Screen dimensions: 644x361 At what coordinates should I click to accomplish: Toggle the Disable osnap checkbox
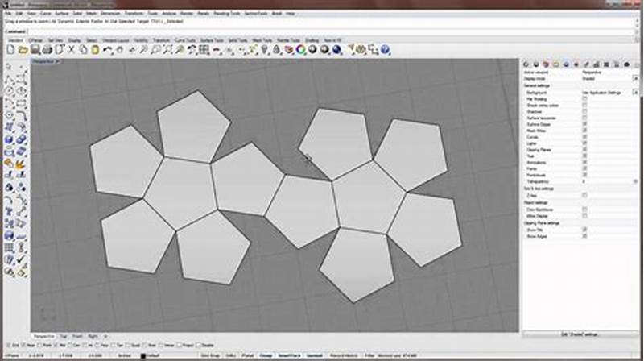tap(199, 346)
